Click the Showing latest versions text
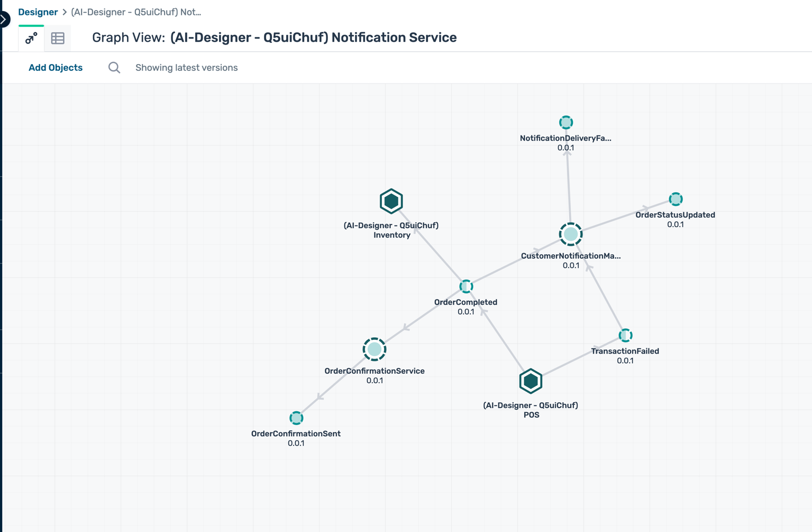Screen dimensions: 812x532 (186, 68)
